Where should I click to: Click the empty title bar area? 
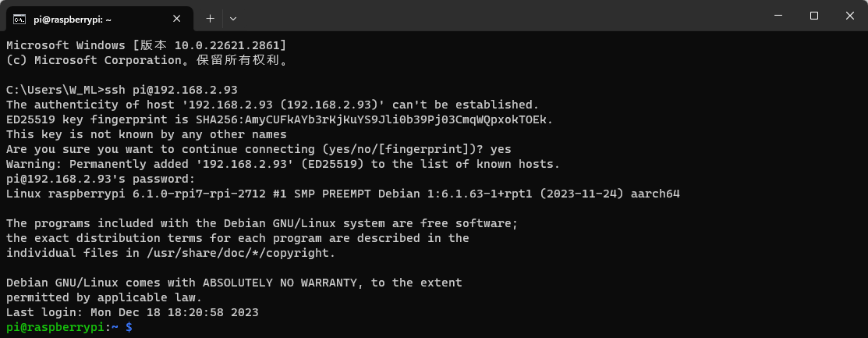498,16
